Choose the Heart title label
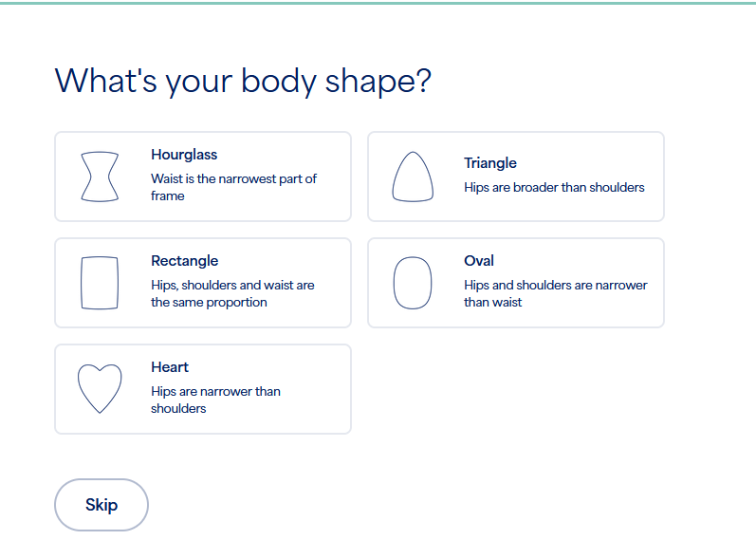Screen dimensions: 756x540 (170, 366)
